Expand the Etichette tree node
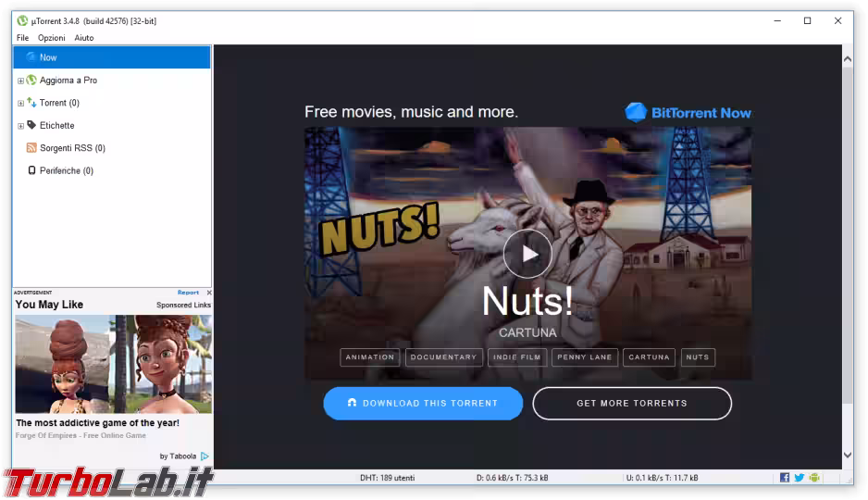This screenshot has height=500, width=868. [20, 126]
